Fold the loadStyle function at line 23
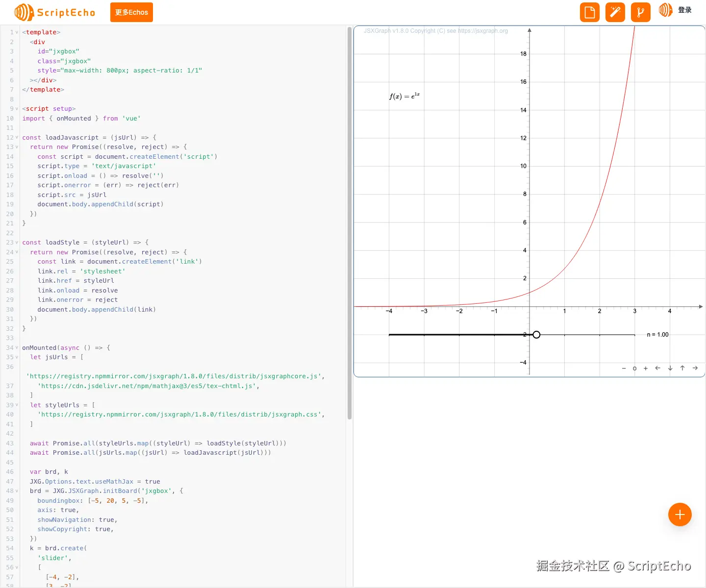The height and width of the screenshot is (588, 706). click(17, 243)
